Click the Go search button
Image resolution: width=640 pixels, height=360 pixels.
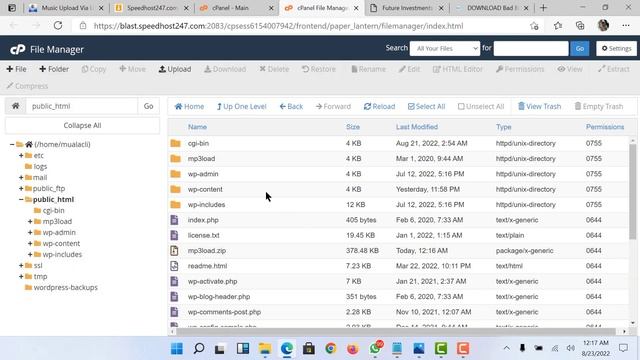point(580,49)
